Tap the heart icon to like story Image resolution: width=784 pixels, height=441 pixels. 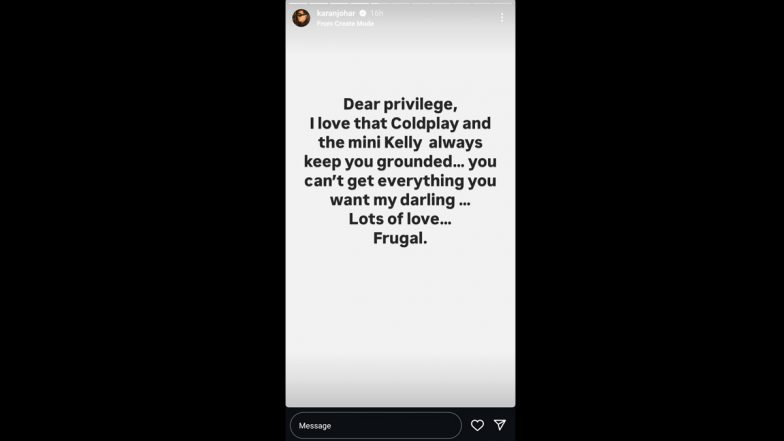click(477, 425)
